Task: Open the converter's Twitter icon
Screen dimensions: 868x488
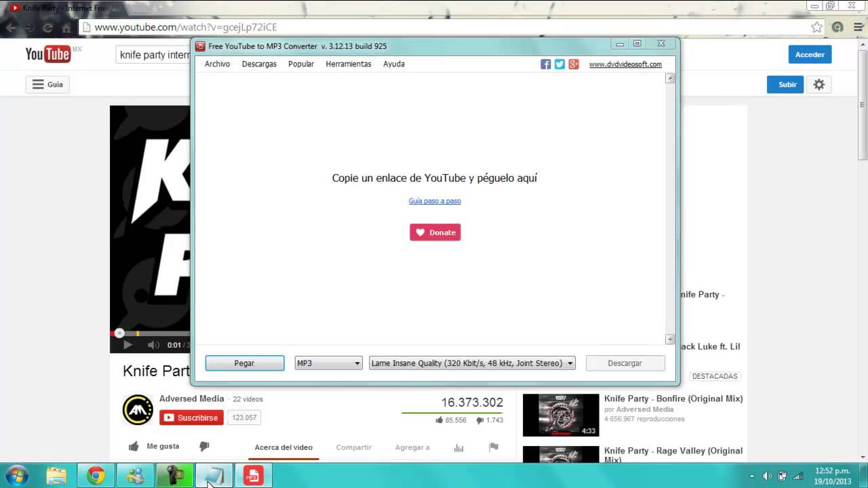Action: point(559,64)
